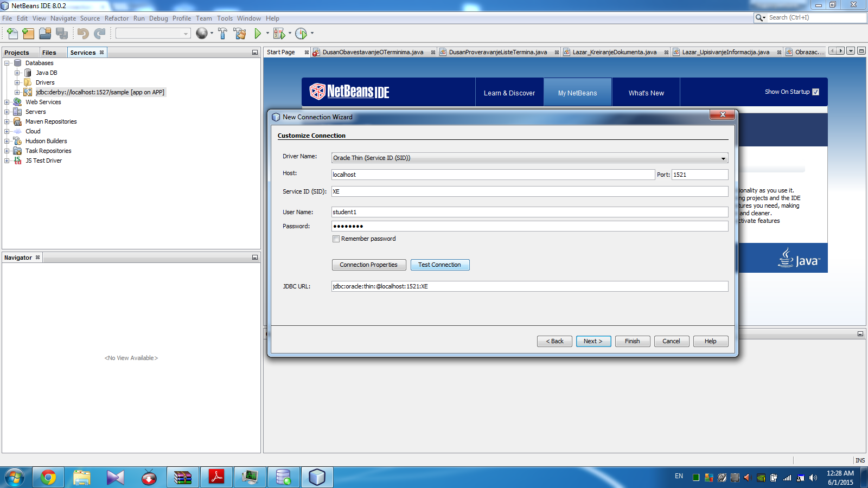Click the Test Connection button
868x488 pixels.
click(x=440, y=265)
